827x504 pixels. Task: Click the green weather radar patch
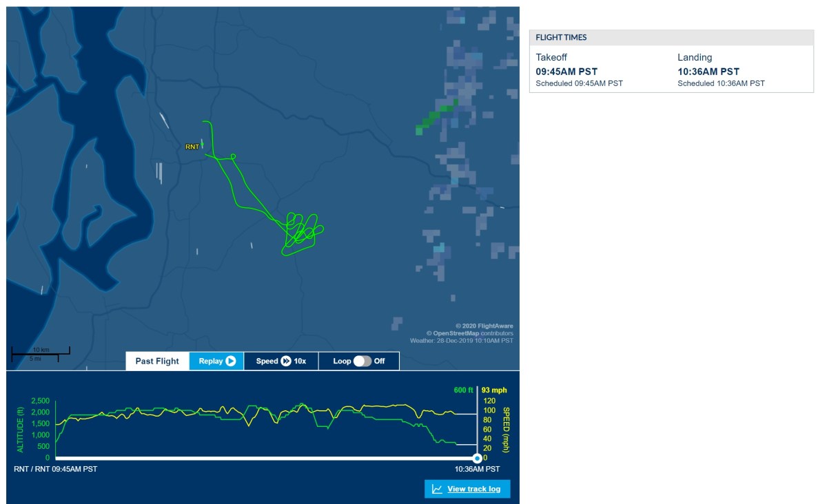pos(434,118)
